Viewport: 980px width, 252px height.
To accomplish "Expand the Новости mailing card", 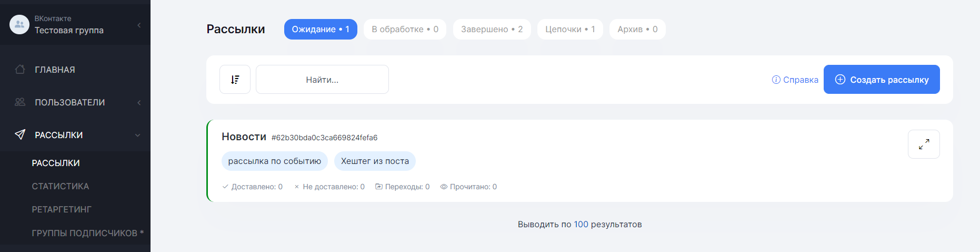I will click(x=924, y=144).
